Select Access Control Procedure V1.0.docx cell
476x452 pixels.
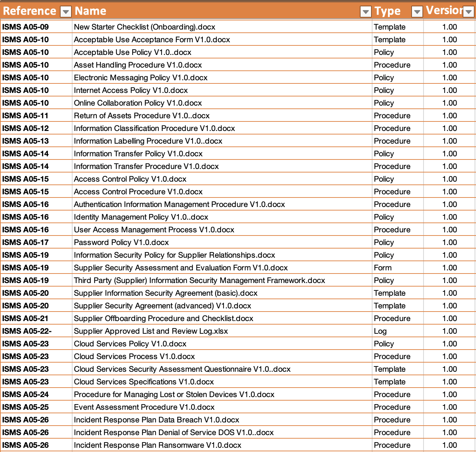click(222, 192)
